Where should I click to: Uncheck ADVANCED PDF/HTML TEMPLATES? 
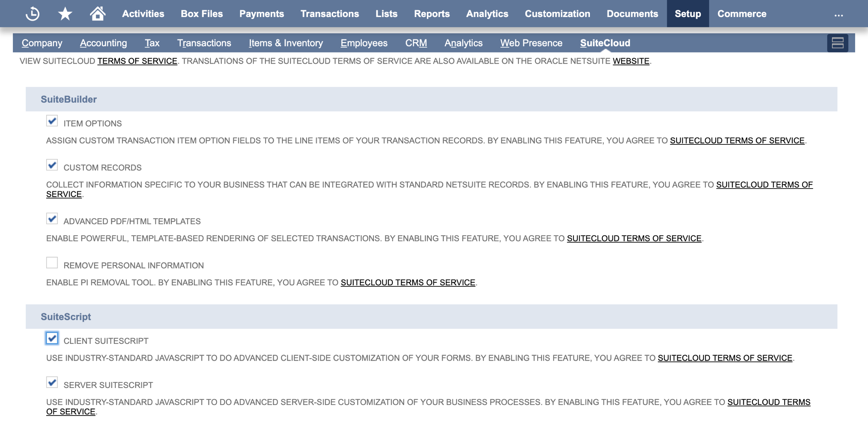(x=51, y=219)
